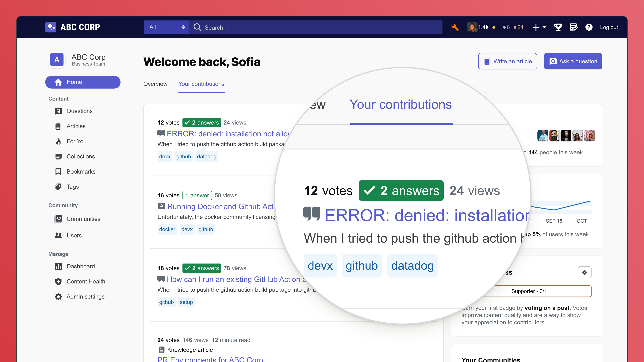Click the bronze badge count 24

point(518,27)
